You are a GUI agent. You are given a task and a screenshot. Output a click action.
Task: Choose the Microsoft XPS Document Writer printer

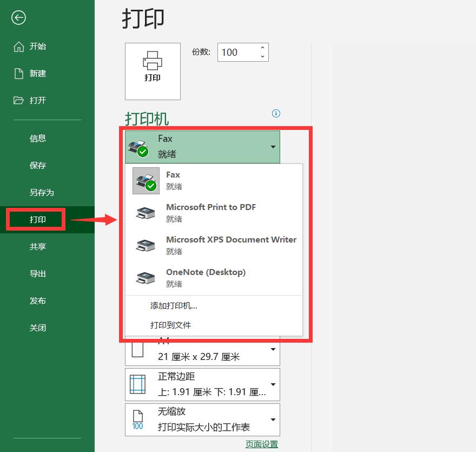click(232, 245)
